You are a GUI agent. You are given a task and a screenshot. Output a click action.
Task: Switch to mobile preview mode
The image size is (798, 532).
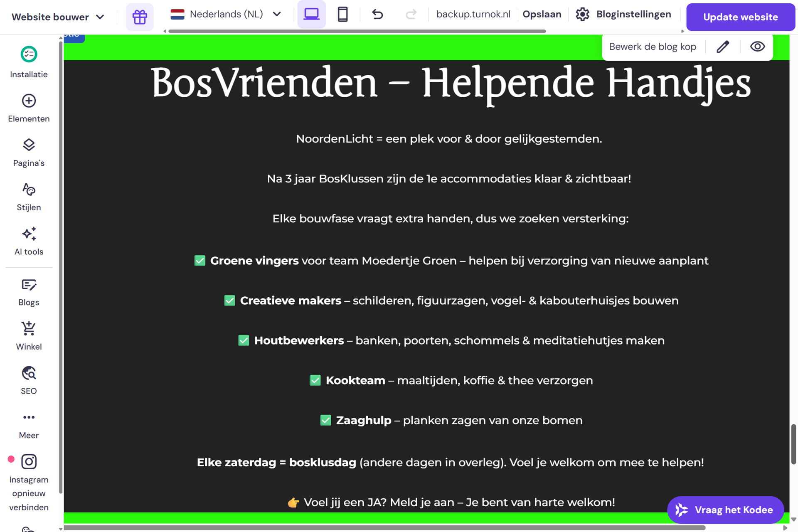(x=342, y=14)
